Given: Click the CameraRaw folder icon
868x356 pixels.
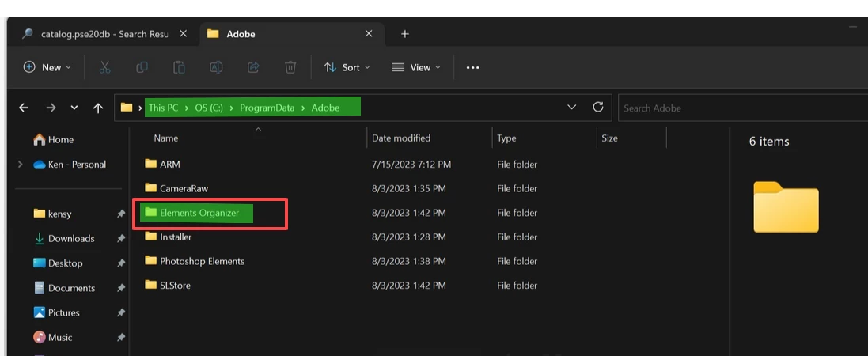Looking at the screenshot, I should point(150,188).
